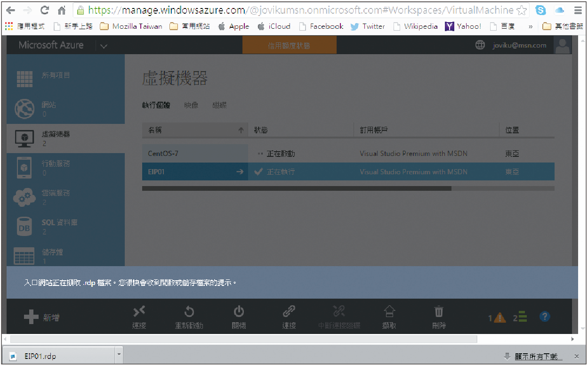
Task: Open the globe language icon
Action: tap(480, 45)
